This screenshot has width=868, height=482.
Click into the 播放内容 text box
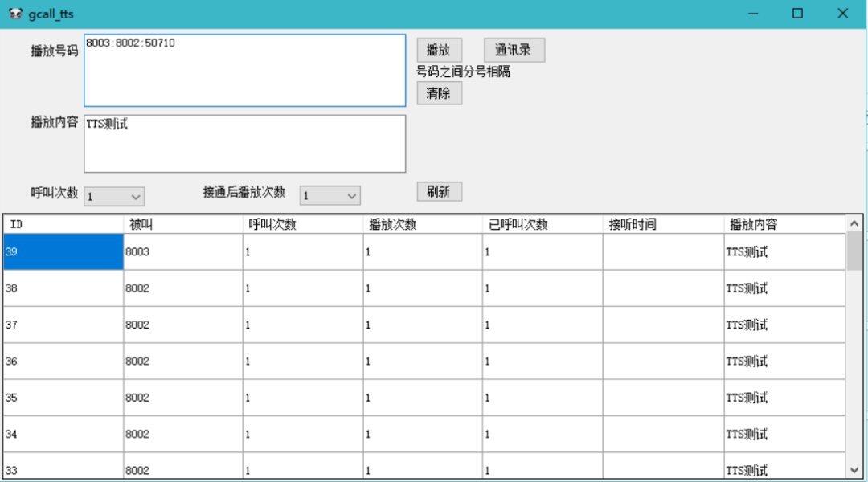[x=244, y=144]
